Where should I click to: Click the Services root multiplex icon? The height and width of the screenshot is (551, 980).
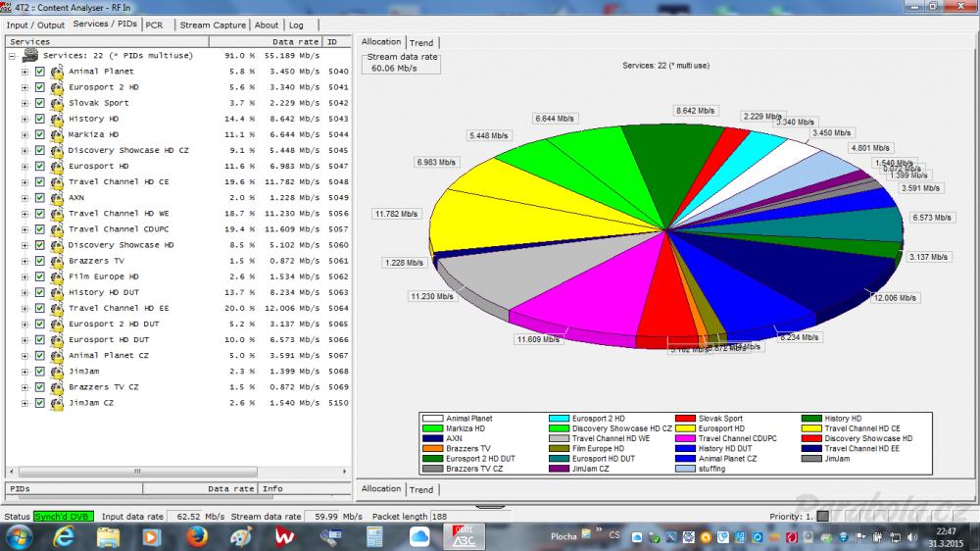tap(29, 56)
